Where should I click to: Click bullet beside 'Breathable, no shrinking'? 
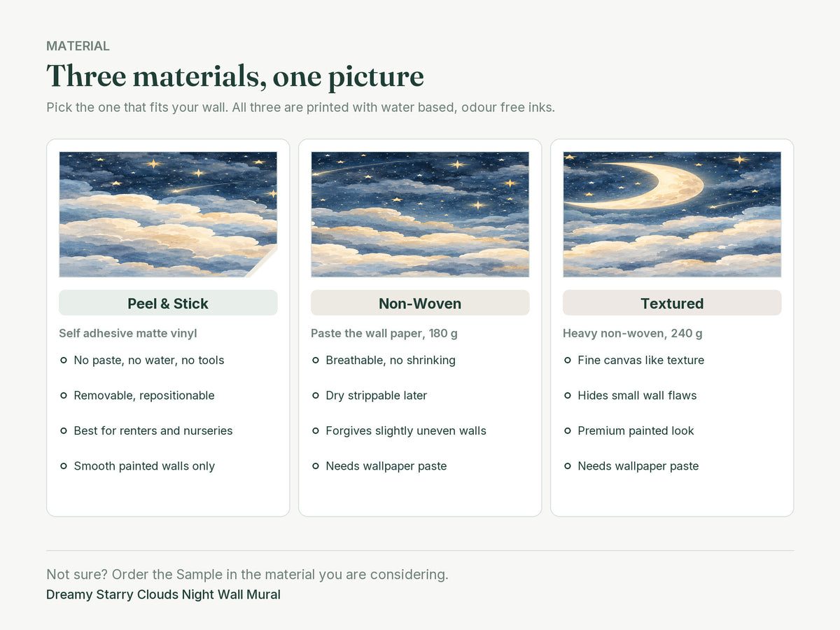tap(316, 360)
